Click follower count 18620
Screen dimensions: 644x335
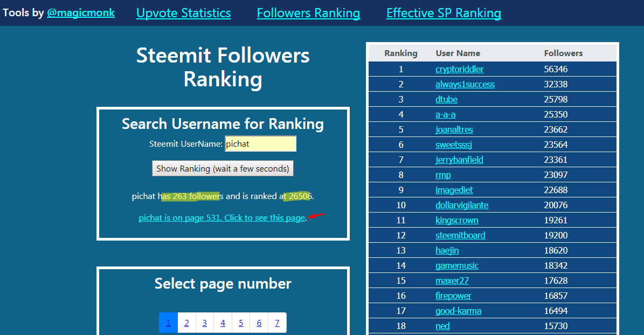[x=556, y=250]
